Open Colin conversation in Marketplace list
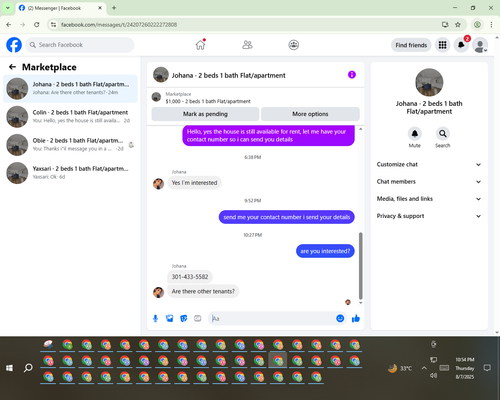 tap(70, 117)
